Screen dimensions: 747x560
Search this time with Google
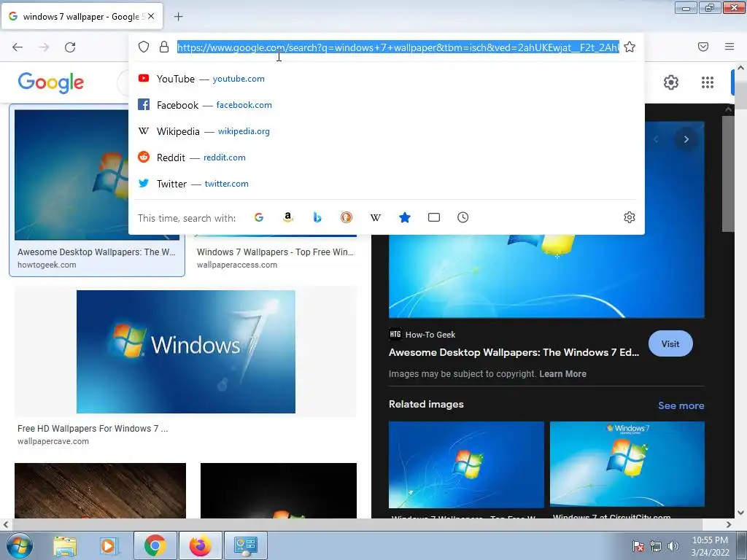tap(259, 217)
